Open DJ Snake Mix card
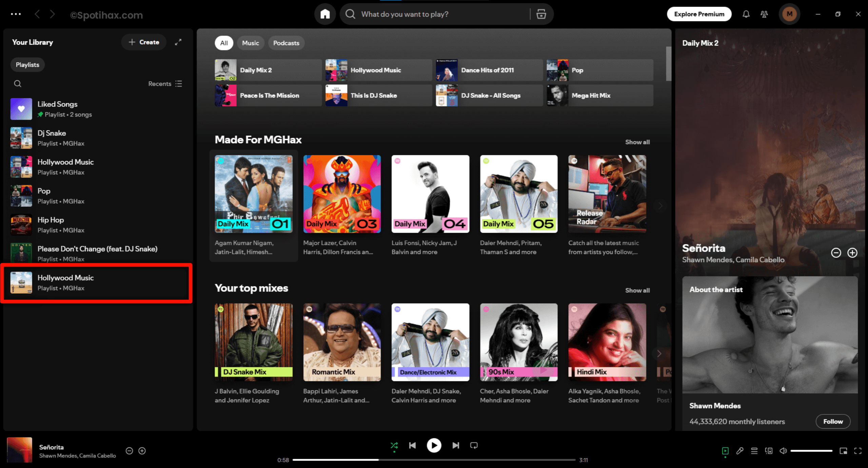This screenshot has height=468, width=868. [254, 354]
